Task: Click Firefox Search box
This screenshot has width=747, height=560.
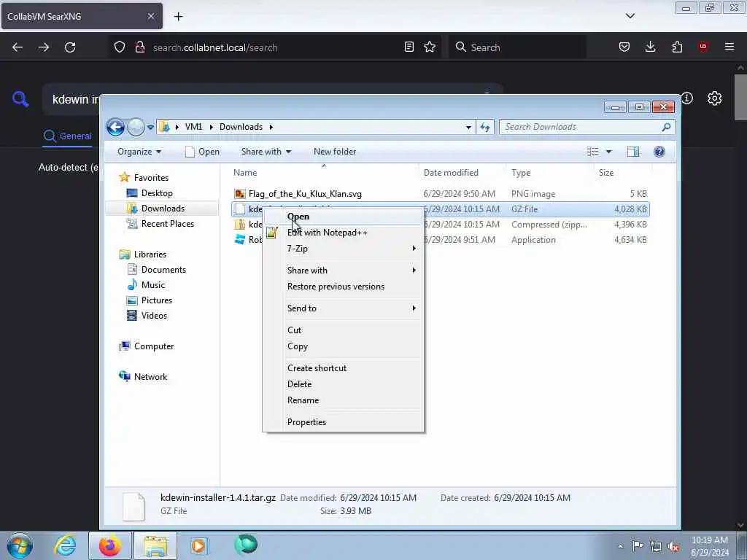Action: pos(517,47)
